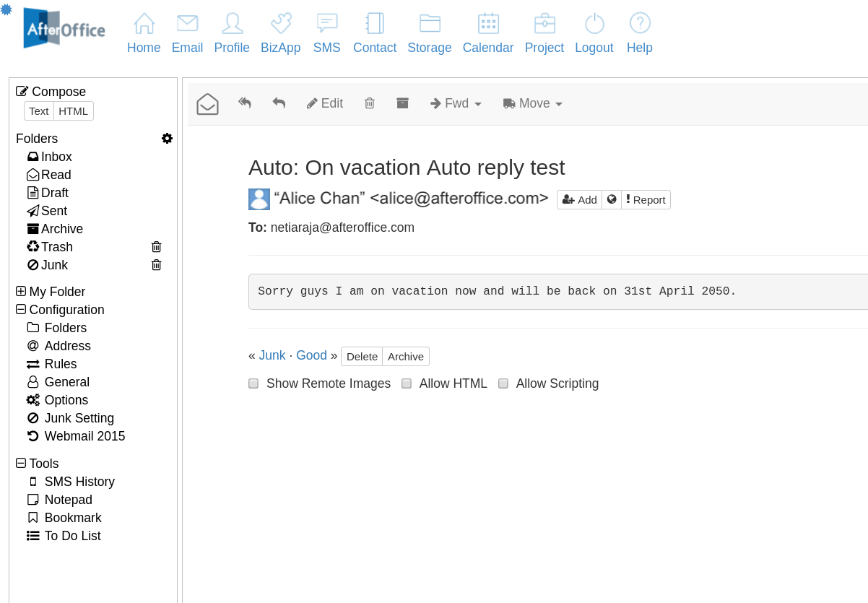Screen dimensions: 868x603
Task: Open the Inbox folder
Action: click(x=56, y=157)
